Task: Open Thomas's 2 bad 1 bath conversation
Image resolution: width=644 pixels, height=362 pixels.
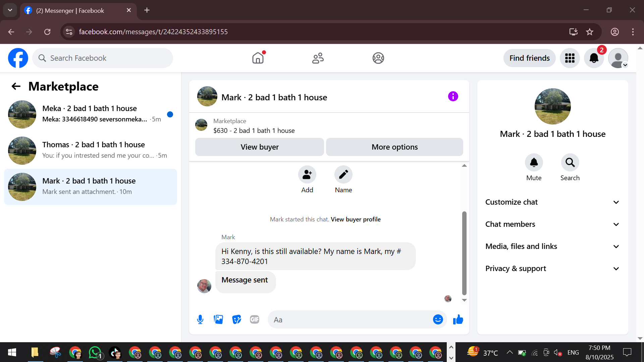Action: (91, 151)
